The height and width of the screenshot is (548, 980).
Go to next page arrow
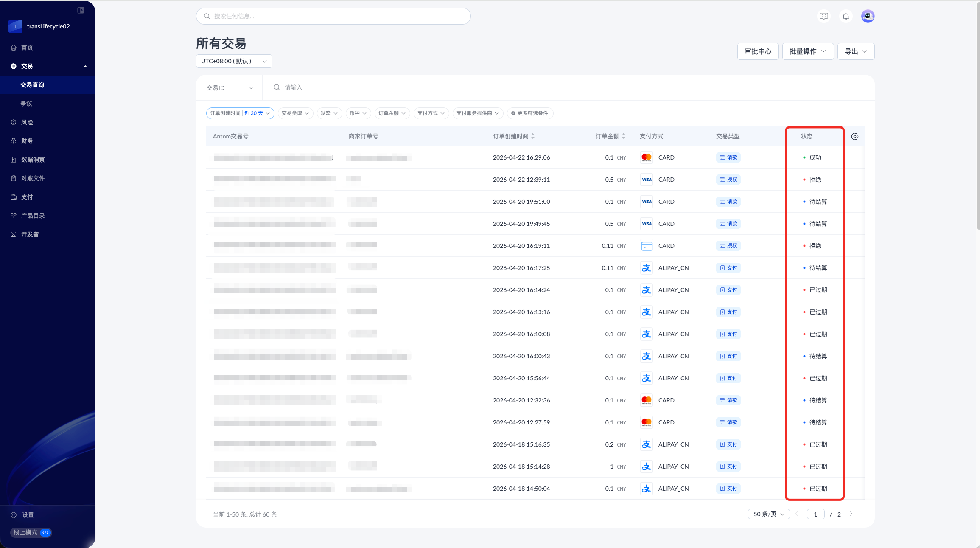851,514
